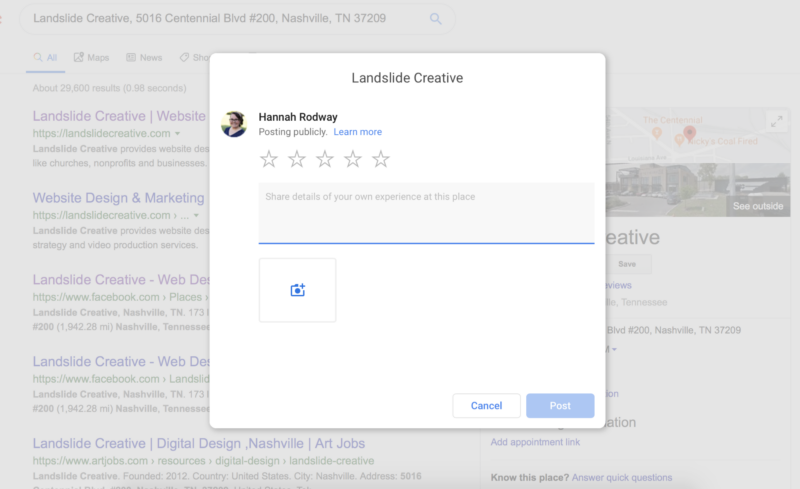Screen dimensions: 800x489
Task: Click the 'Nashville, TN 37209' address text in panel
Action: click(697, 330)
